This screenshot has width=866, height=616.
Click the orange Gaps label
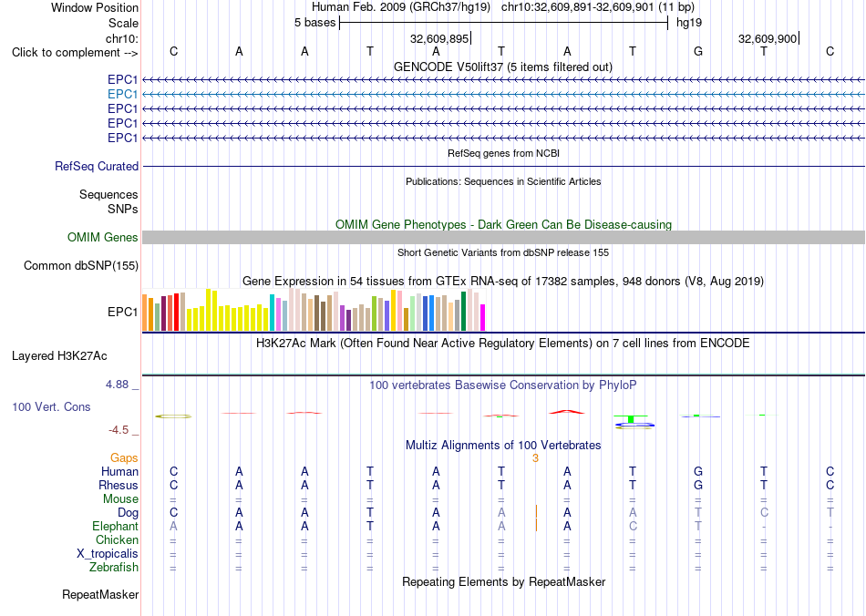tap(124, 457)
